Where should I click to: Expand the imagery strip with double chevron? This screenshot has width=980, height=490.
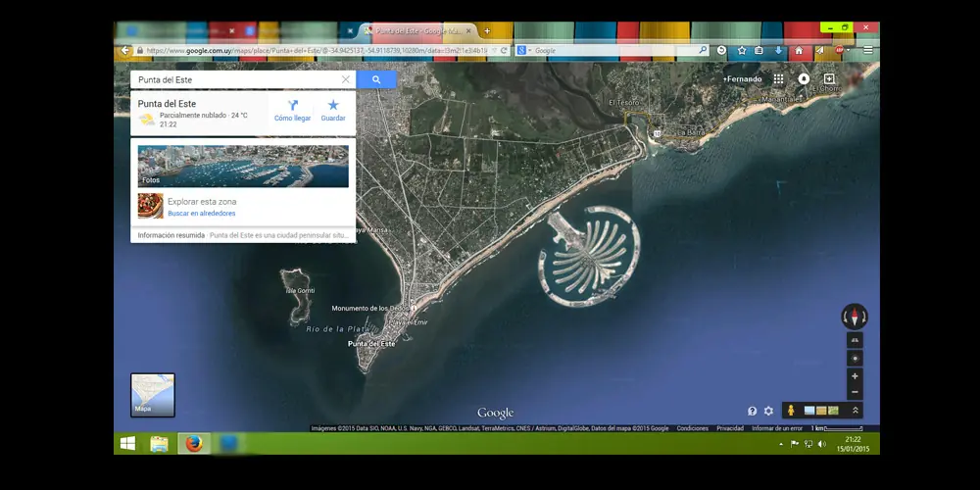856,411
